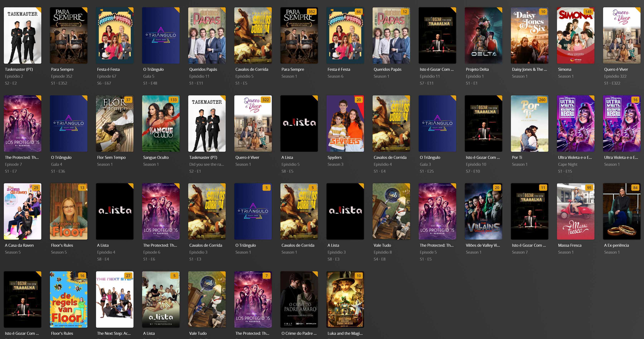
Task: Click the 'S1 · E322' text under Quero é Viver
Action: (612, 83)
